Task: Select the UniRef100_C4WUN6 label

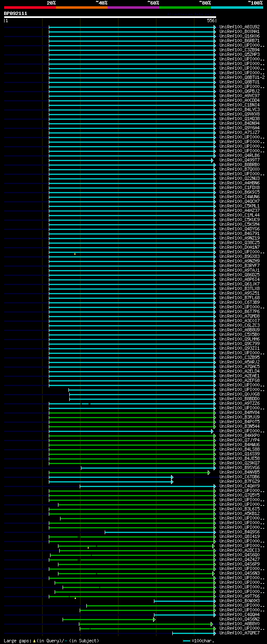Action: [239, 197]
